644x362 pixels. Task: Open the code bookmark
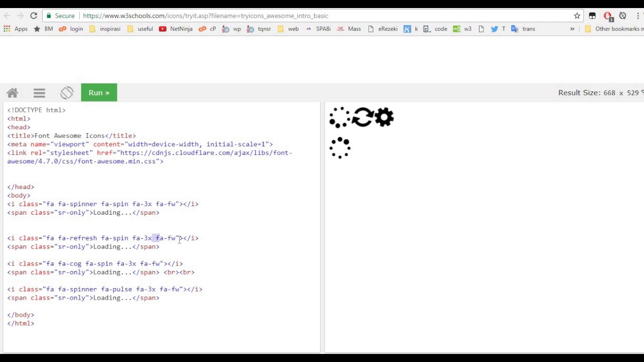pos(435,29)
